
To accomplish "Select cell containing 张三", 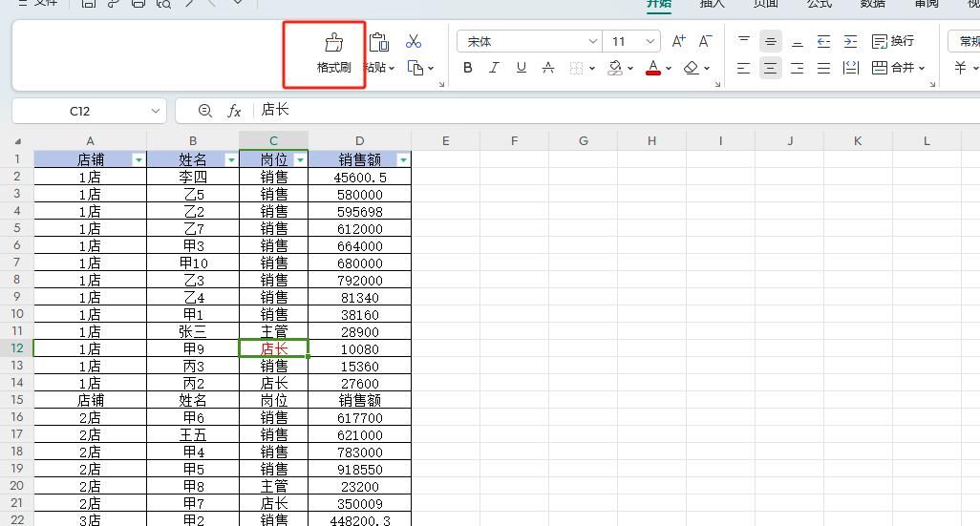I will [x=193, y=331].
